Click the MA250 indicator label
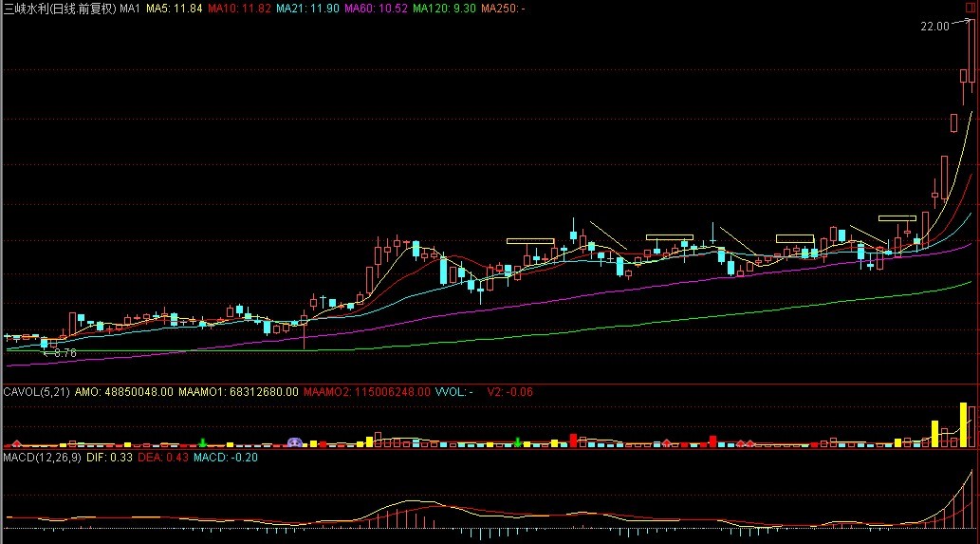Image resolution: width=980 pixels, height=544 pixels. 502,9
